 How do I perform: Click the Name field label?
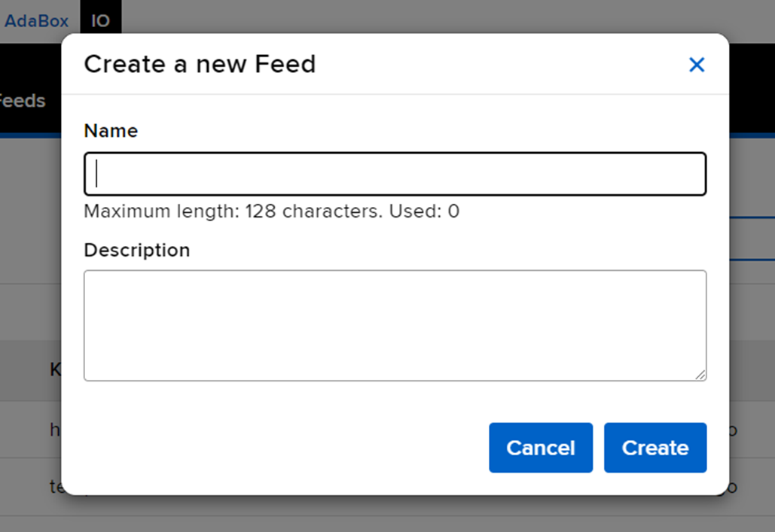111,131
